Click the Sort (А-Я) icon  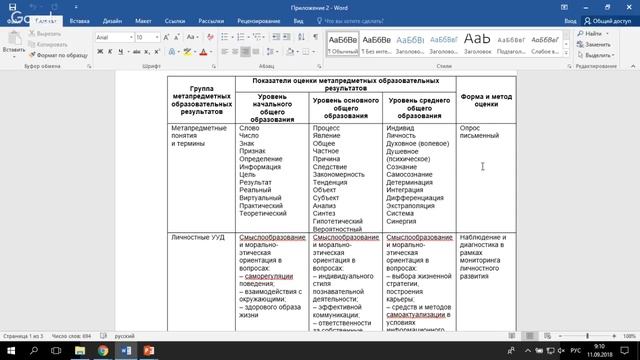(x=301, y=37)
